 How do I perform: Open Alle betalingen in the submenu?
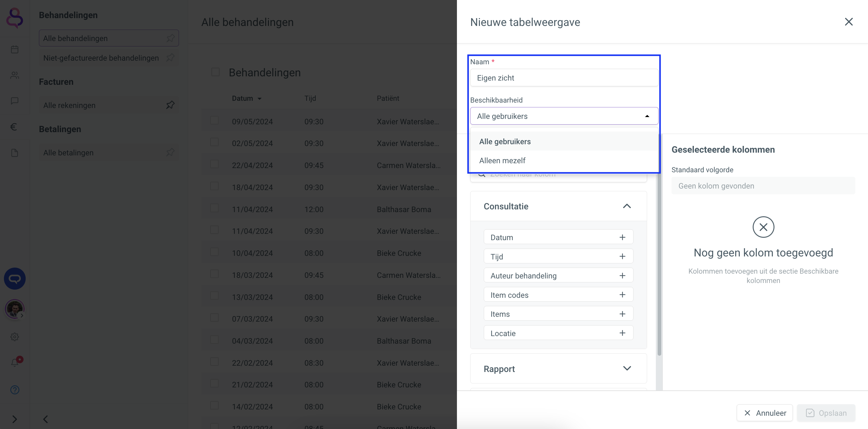(109, 153)
